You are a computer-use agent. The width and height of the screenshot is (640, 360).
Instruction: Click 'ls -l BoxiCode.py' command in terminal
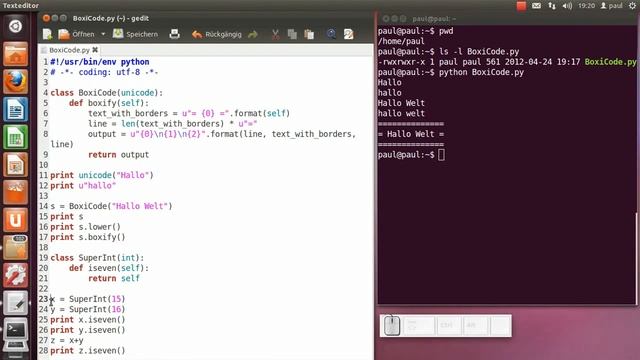479,52
